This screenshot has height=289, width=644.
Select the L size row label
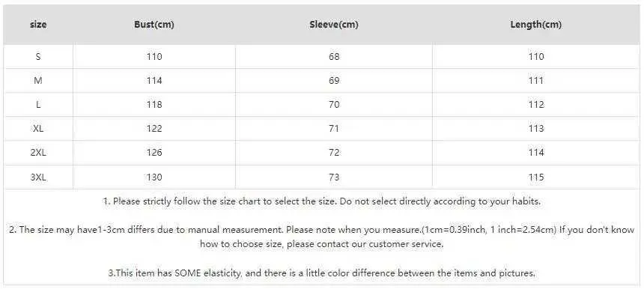point(38,105)
